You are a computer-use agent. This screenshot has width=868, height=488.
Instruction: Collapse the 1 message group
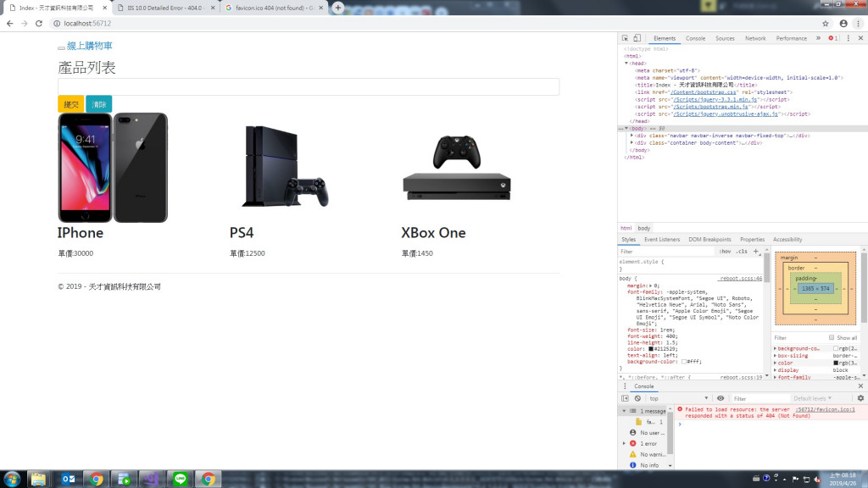pos(624,411)
